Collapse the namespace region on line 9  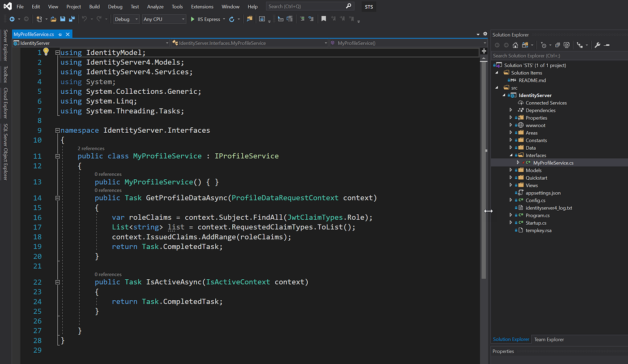[x=57, y=130]
